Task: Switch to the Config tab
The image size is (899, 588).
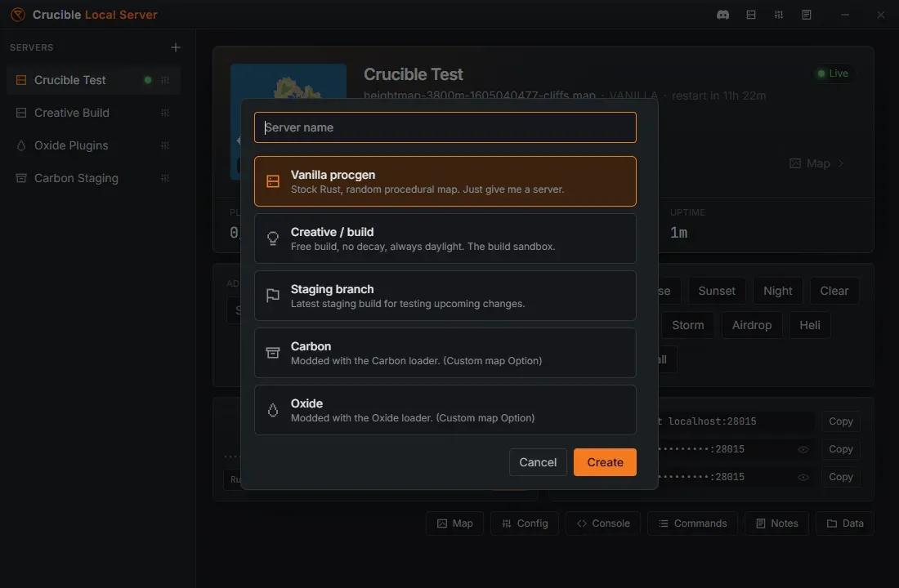Action: tap(525, 523)
